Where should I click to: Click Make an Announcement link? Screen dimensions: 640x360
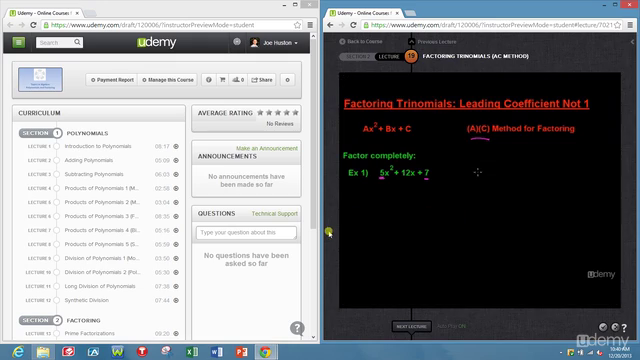(267, 148)
